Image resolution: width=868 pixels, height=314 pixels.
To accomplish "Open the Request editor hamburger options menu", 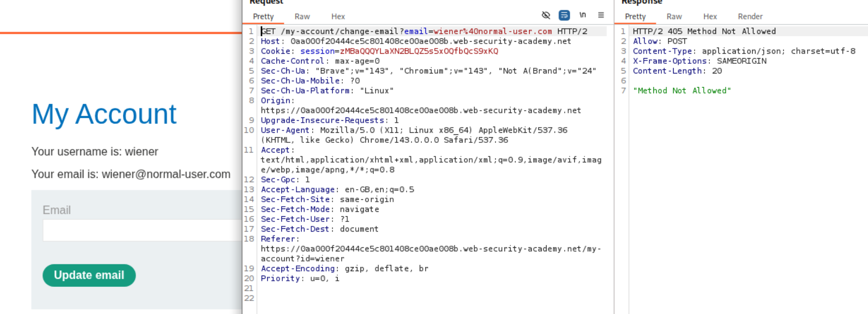I will (601, 15).
